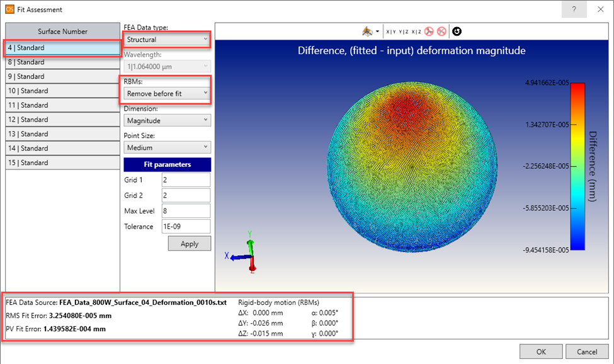Viewport: 614px width, 364px height.
Task: Click the Difference color scale bar
Action: (x=577, y=167)
